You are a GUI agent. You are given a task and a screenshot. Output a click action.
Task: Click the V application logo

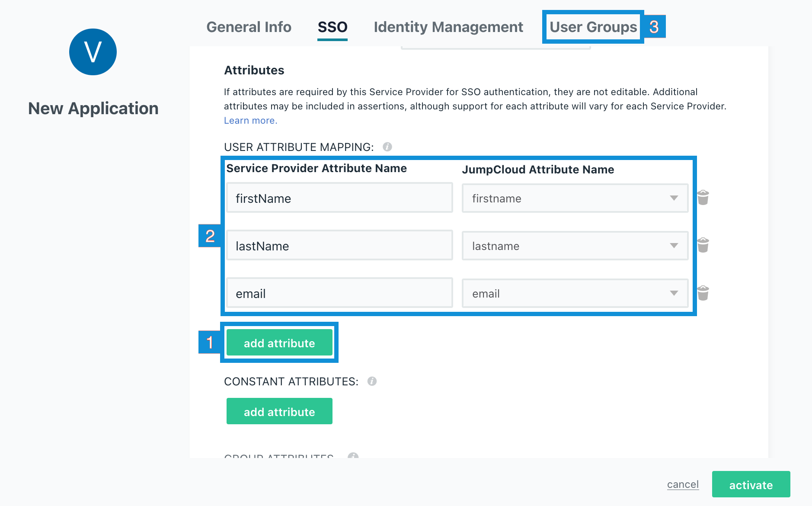pyautogui.click(x=93, y=52)
